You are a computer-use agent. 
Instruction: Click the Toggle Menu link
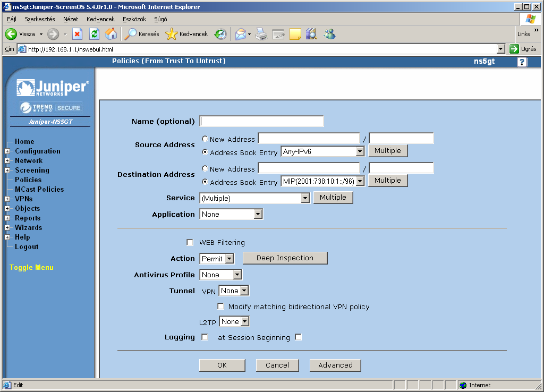tap(31, 268)
